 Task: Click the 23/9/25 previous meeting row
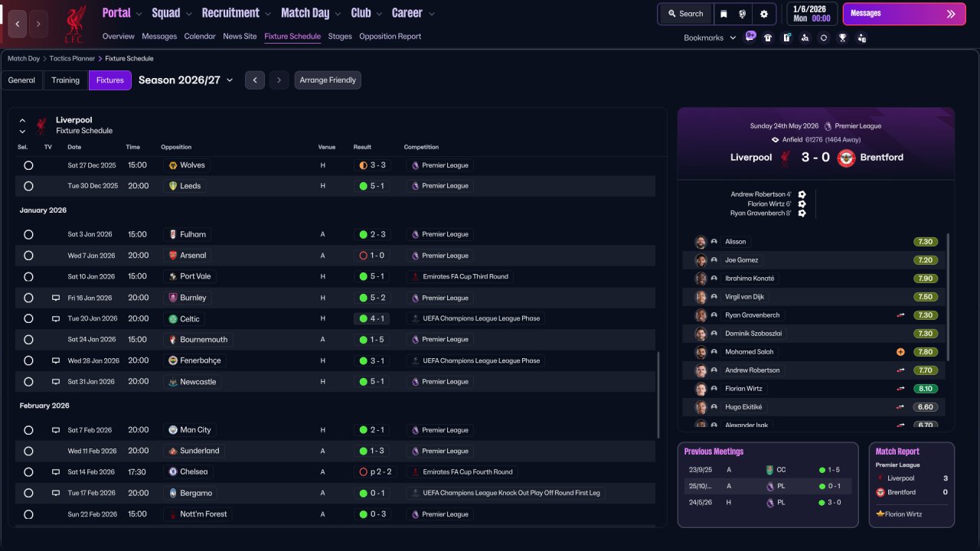coord(768,470)
